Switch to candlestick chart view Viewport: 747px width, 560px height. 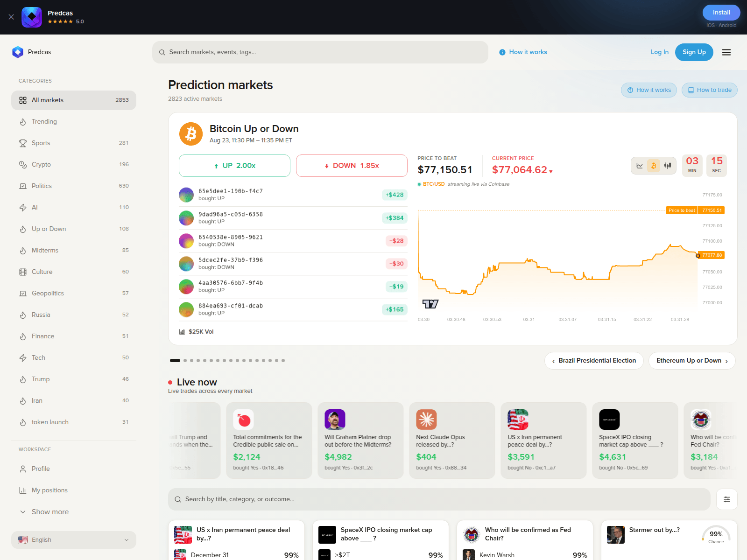point(668,166)
